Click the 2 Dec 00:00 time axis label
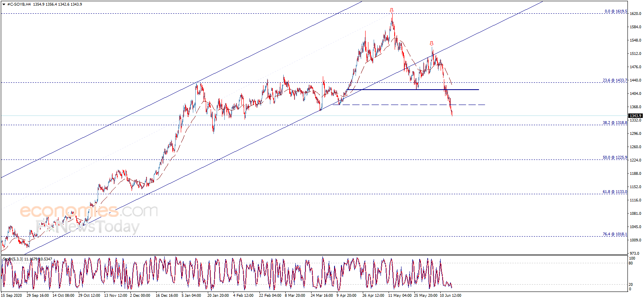This screenshot has width=644, height=300. pyautogui.click(x=140, y=296)
